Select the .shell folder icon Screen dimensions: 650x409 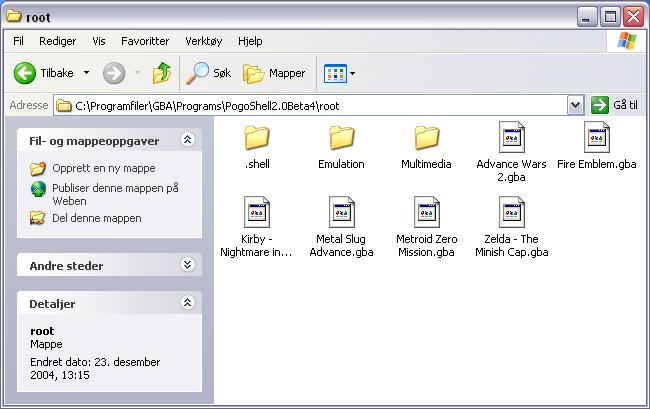point(257,138)
